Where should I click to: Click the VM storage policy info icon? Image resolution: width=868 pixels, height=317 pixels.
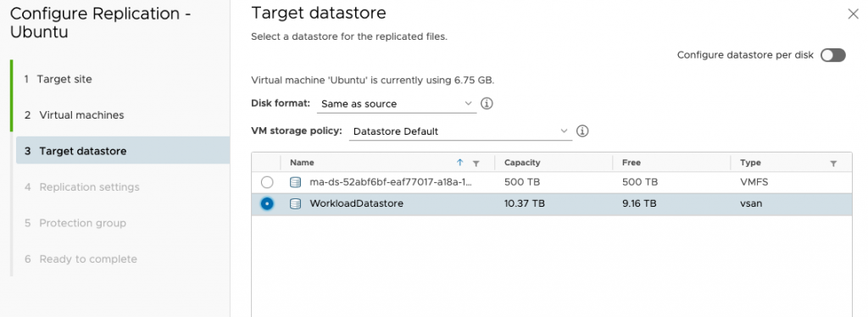(582, 131)
